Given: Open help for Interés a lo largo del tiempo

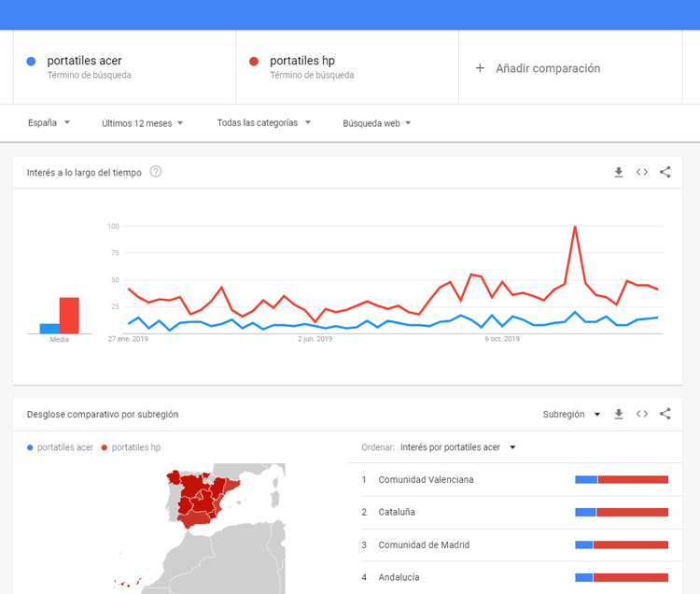Looking at the screenshot, I should [x=156, y=172].
